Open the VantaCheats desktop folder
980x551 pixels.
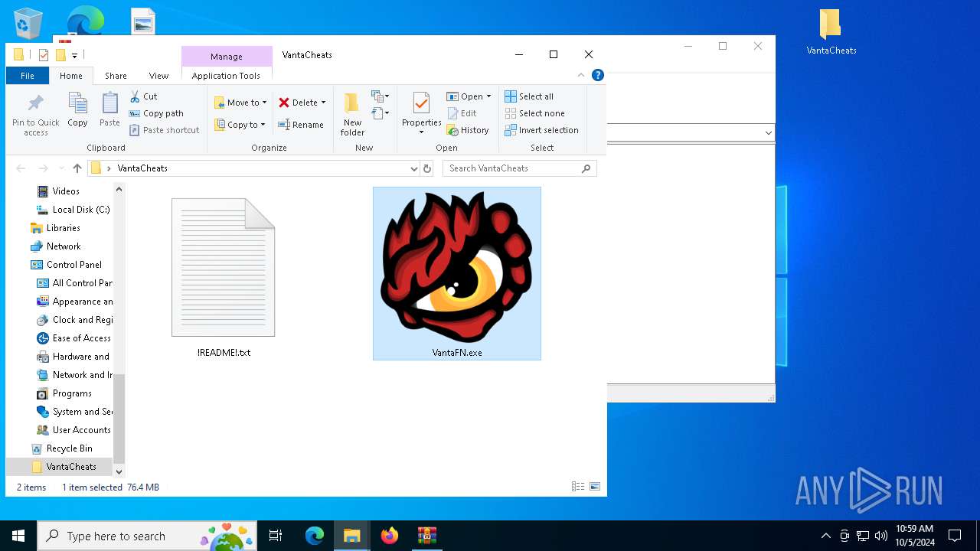(x=831, y=32)
